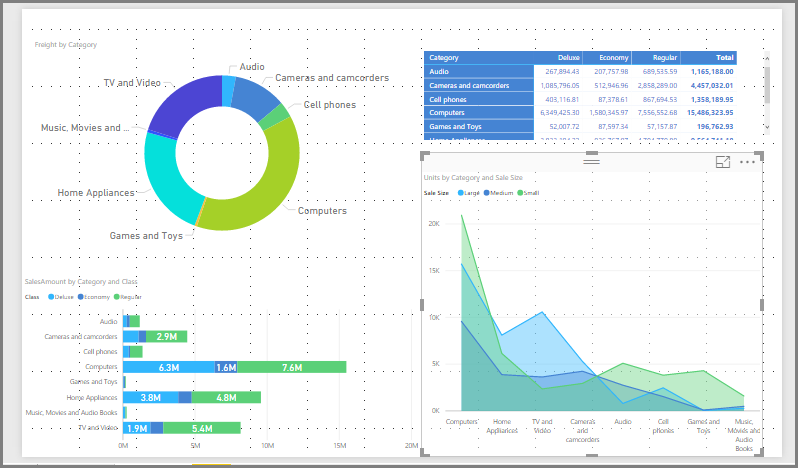
Task: Click the Economy column header in table
Action: coord(613,58)
